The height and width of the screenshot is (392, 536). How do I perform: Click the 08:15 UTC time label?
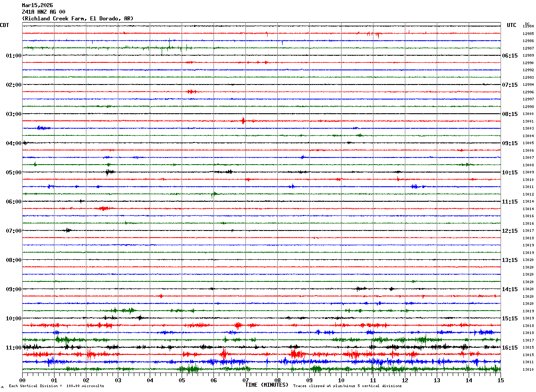tap(510, 114)
